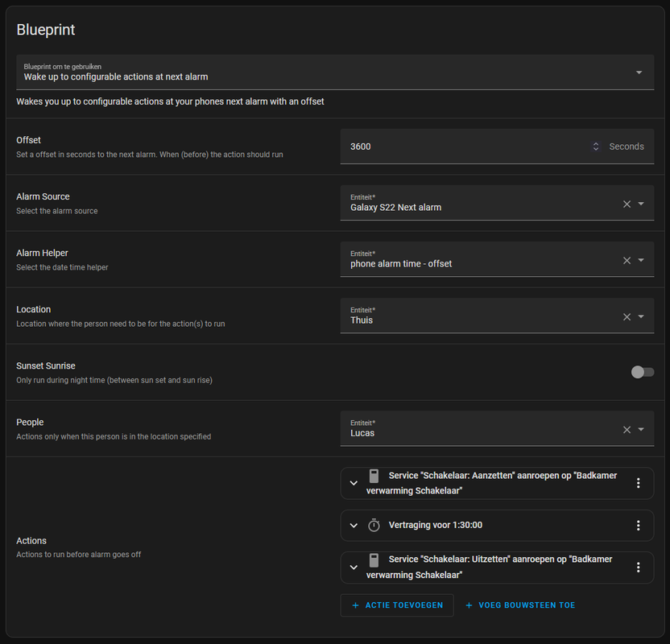This screenshot has width=670, height=644.
Task: Open the People entity dropdown arrow
Action: tap(641, 430)
